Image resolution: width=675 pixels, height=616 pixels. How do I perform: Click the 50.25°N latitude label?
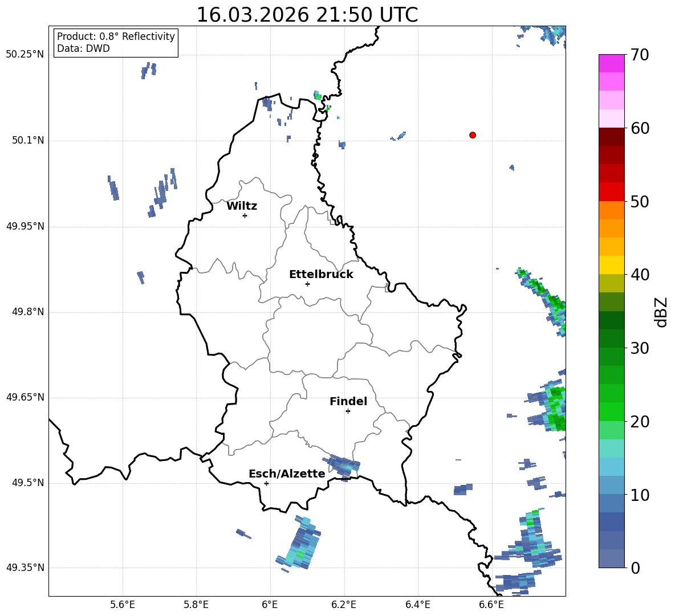(x=25, y=55)
